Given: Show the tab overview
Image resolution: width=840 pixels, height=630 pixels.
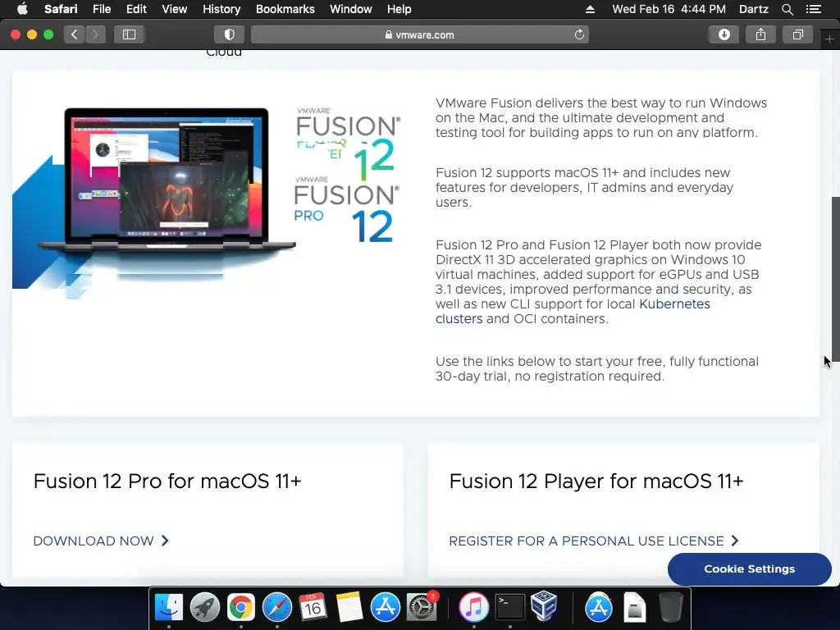Looking at the screenshot, I should 797,34.
